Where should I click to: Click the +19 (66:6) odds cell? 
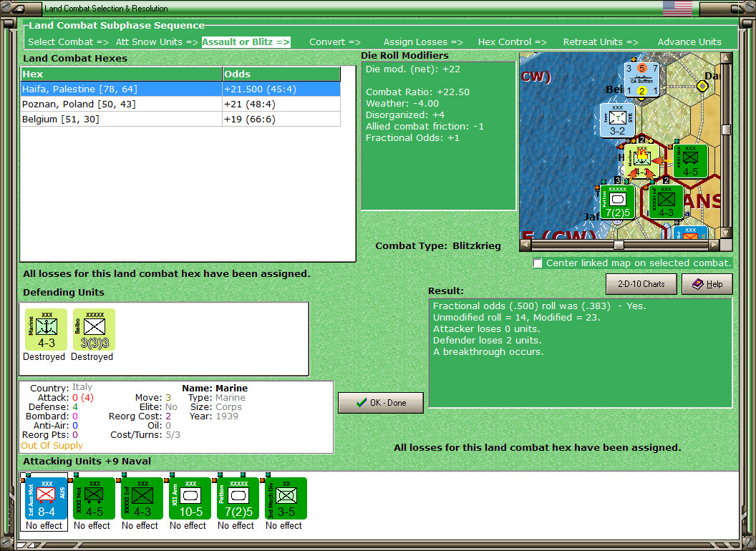(281, 119)
